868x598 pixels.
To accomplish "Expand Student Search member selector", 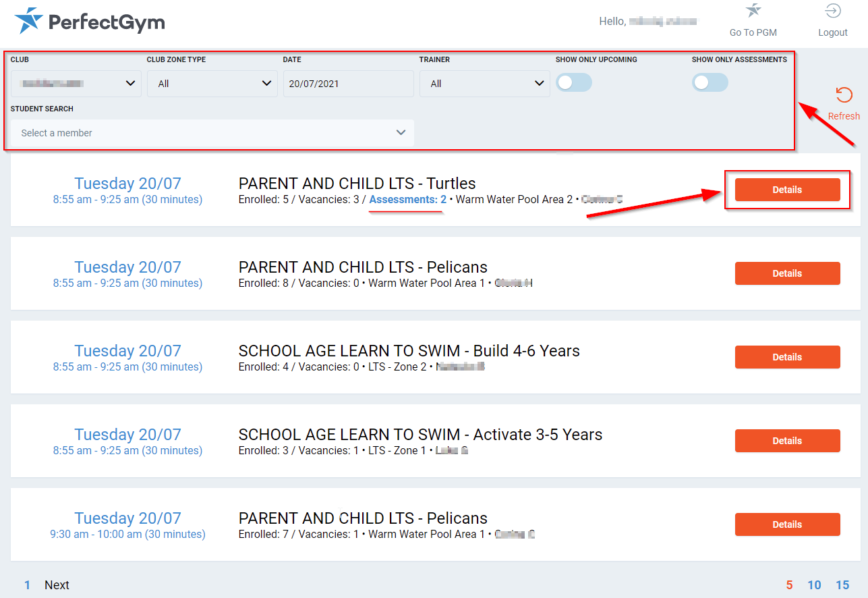I will tap(212, 133).
